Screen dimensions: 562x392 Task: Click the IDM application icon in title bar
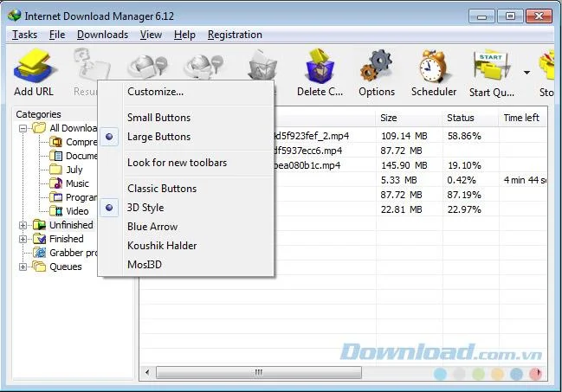point(15,16)
